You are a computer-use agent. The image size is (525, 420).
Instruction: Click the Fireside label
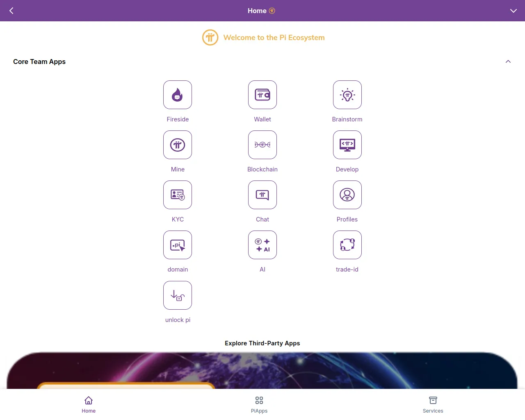[x=178, y=119]
